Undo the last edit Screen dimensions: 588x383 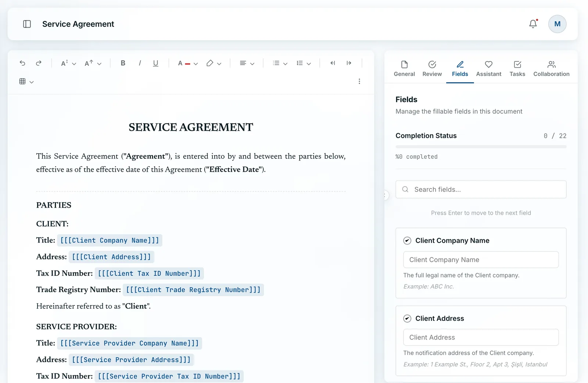click(x=22, y=63)
